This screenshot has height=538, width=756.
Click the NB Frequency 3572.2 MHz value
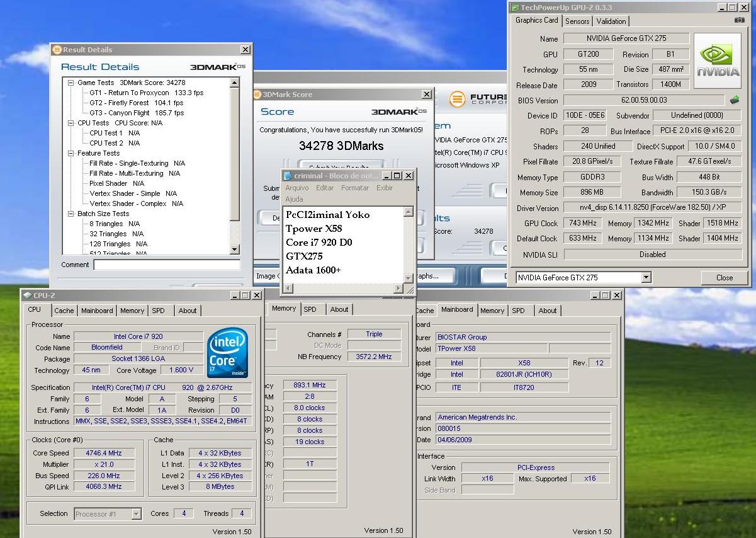[x=374, y=357]
